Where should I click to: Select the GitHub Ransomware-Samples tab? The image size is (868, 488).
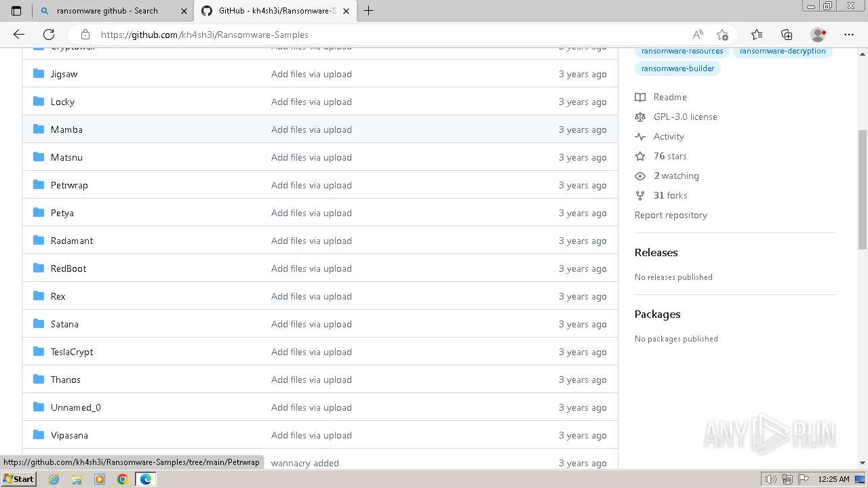tap(277, 11)
